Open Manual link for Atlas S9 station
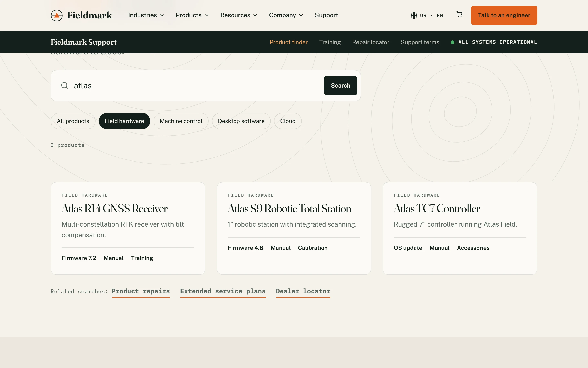Screen dimensions: 588x368 (280, 248)
